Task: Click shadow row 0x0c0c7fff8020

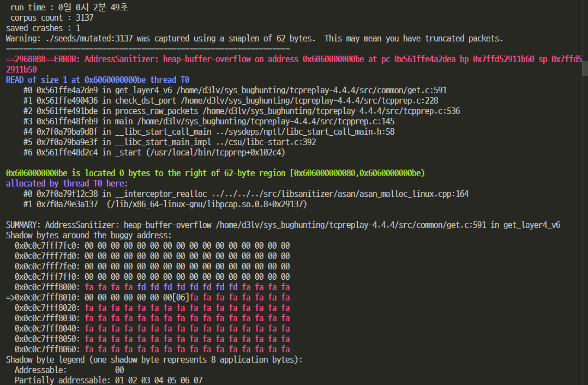Action: (152, 308)
